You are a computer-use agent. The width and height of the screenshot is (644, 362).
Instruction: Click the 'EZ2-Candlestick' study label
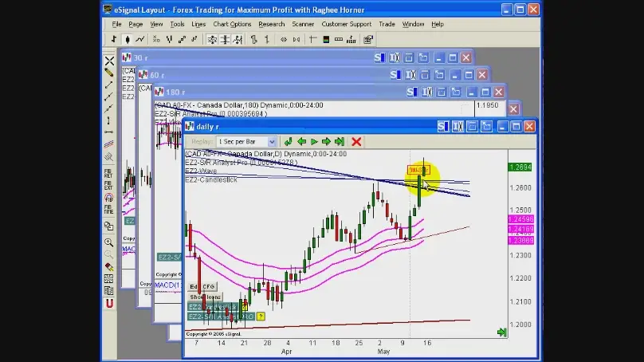(211, 180)
